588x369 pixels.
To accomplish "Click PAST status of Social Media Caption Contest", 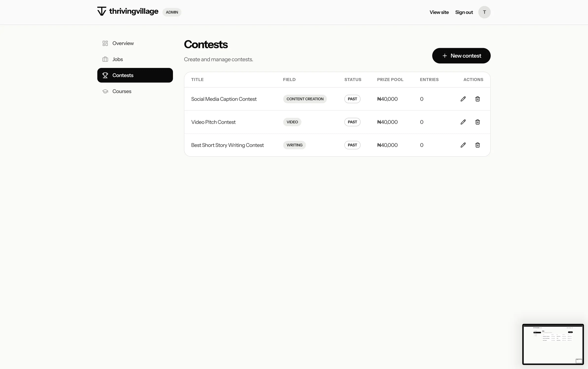I will click(x=352, y=99).
